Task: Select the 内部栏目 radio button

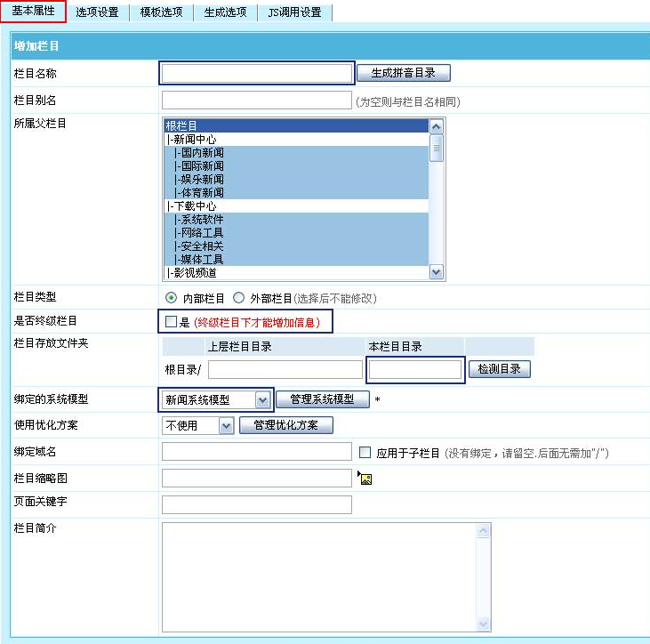Action: coord(171,298)
